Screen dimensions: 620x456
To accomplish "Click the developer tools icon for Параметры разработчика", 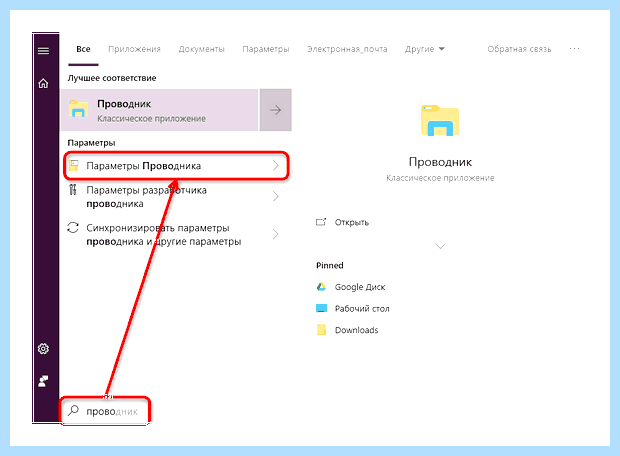I will tap(73, 190).
